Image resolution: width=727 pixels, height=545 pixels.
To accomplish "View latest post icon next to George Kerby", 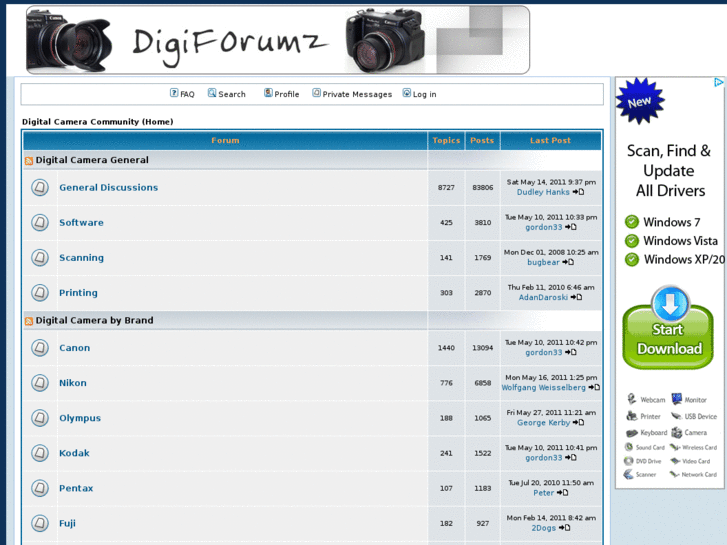I will point(578,423).
